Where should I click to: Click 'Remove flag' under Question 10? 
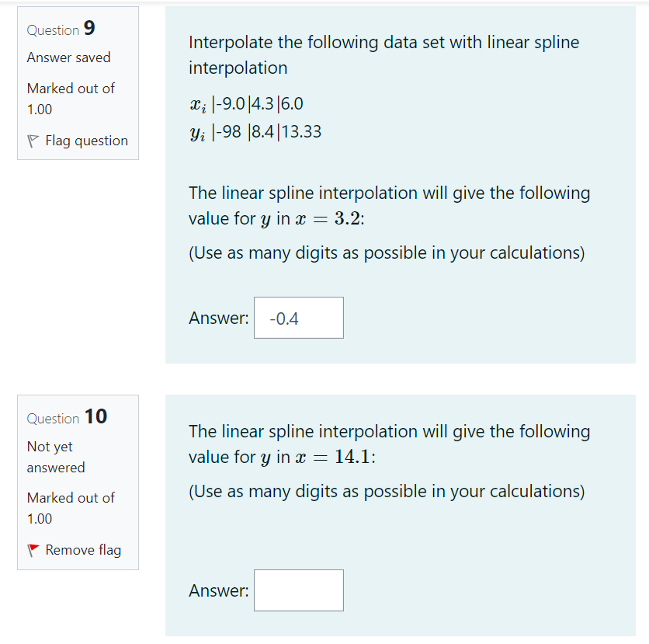(83, 550)
